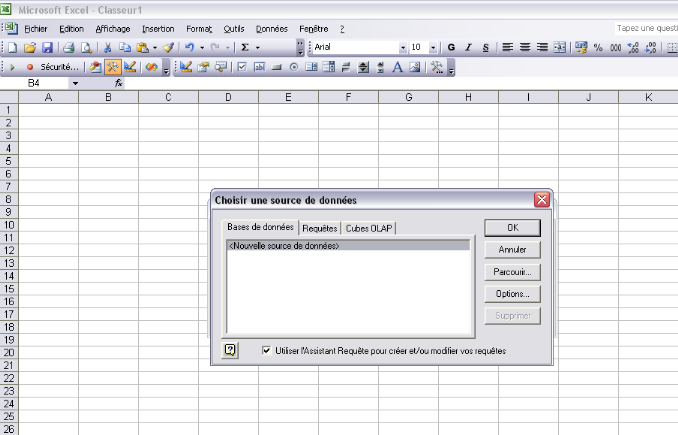Open the Options... button in dialog
This screenshot has width=678, height=435.
tap(512, 294)
